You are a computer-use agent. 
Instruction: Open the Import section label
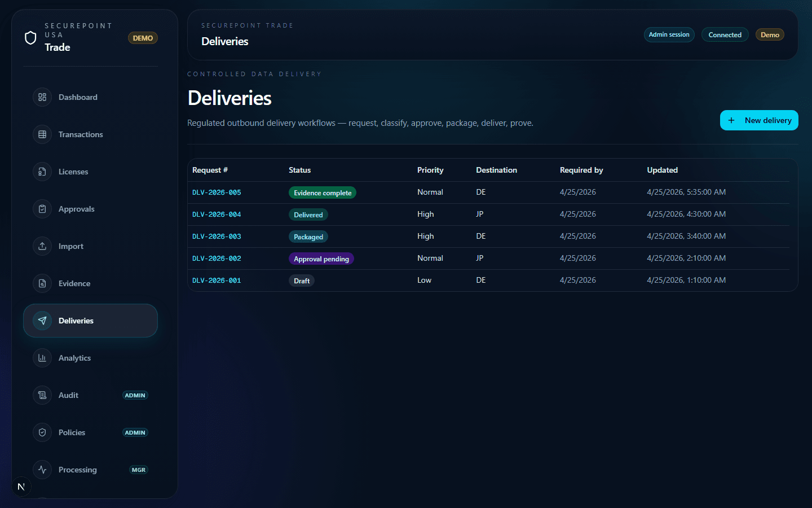(71, 246)
